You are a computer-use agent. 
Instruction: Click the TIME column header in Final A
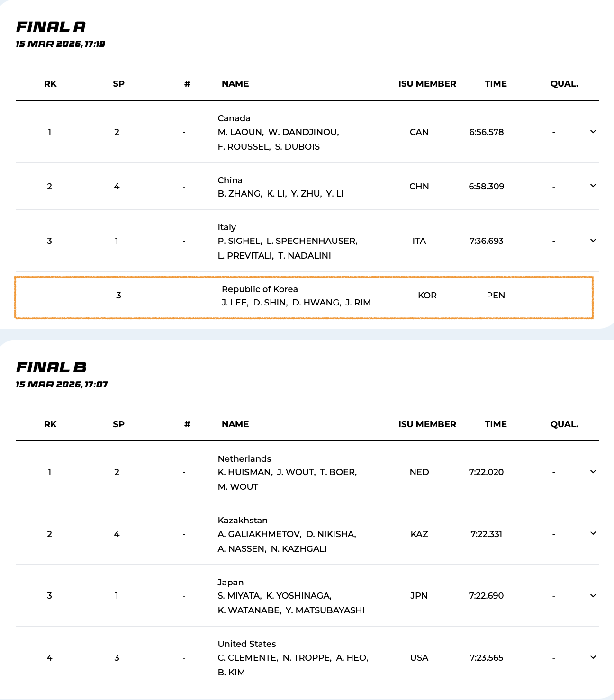tap(496, 84)
